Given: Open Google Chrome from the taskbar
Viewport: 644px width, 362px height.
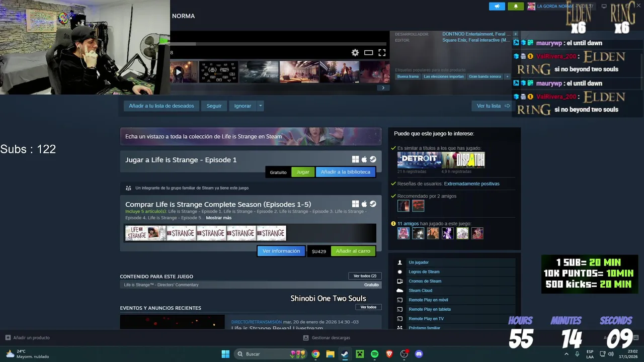Looking at the screenshot, I should [x=315, y=354].
